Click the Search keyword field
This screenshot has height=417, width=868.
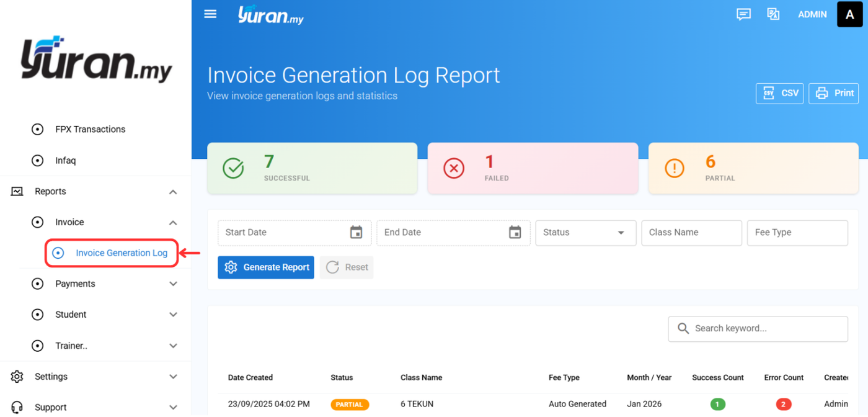point(766,328)
